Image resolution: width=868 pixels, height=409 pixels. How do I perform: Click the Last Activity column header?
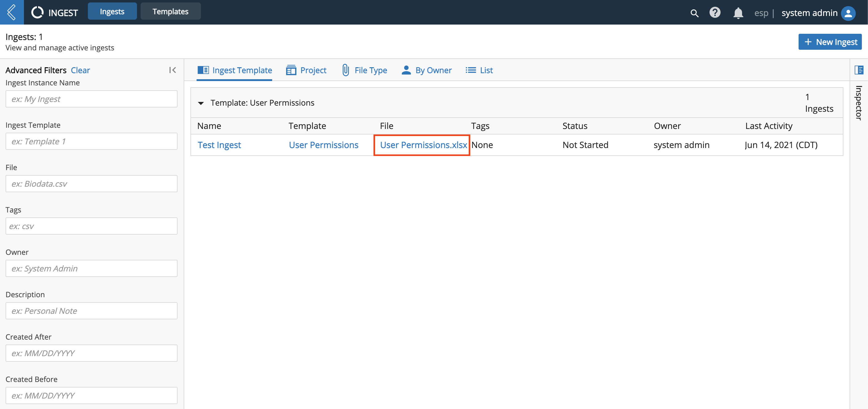click(769, 126)
